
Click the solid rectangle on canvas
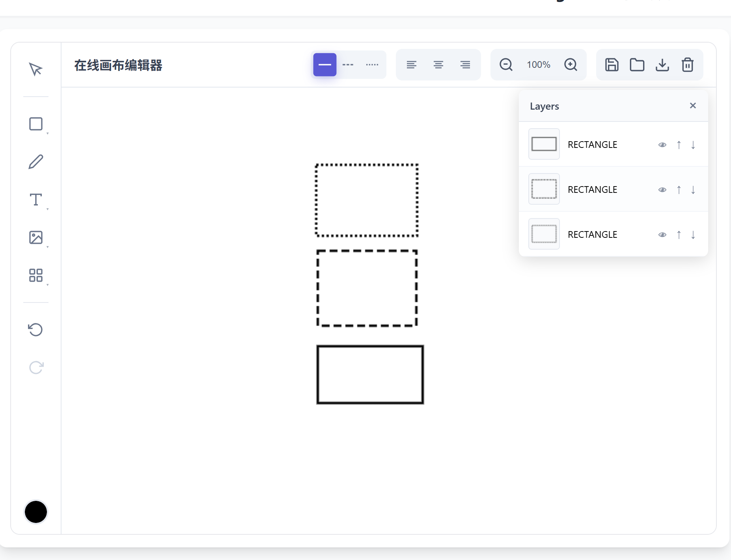pos(370,374)
